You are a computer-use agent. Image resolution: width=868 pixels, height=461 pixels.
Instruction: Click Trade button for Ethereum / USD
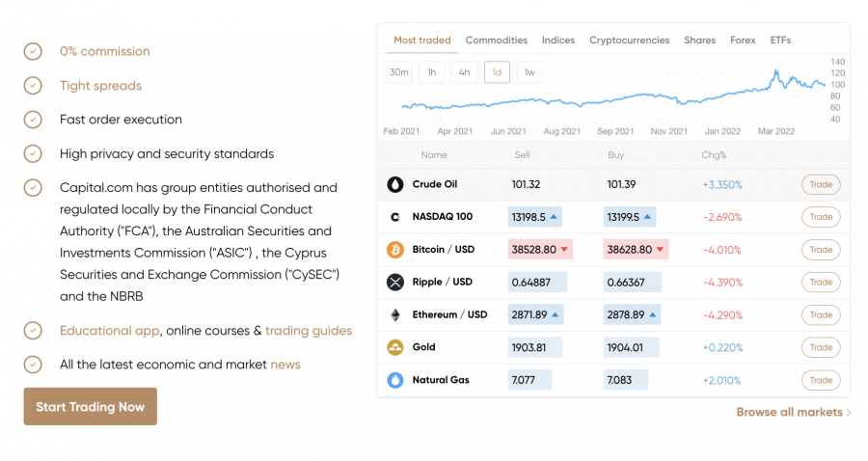[x=821, y=315]
